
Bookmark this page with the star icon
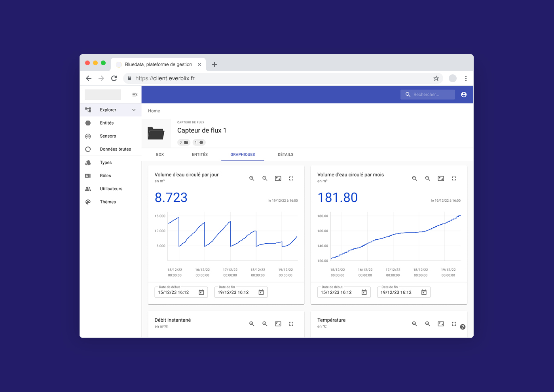(x=436, y=78)
